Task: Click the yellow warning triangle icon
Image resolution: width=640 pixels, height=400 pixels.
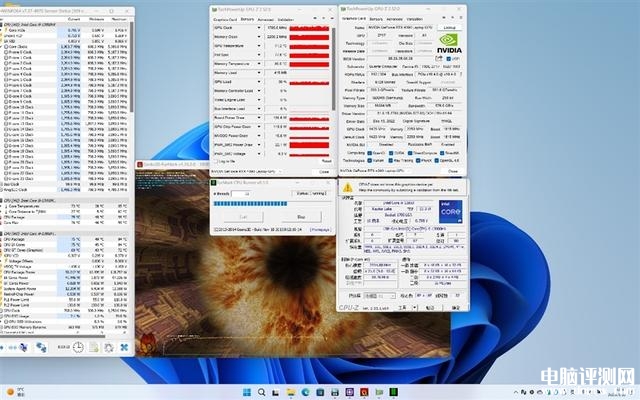Action: pyautogui.click(x=347, y=187)
